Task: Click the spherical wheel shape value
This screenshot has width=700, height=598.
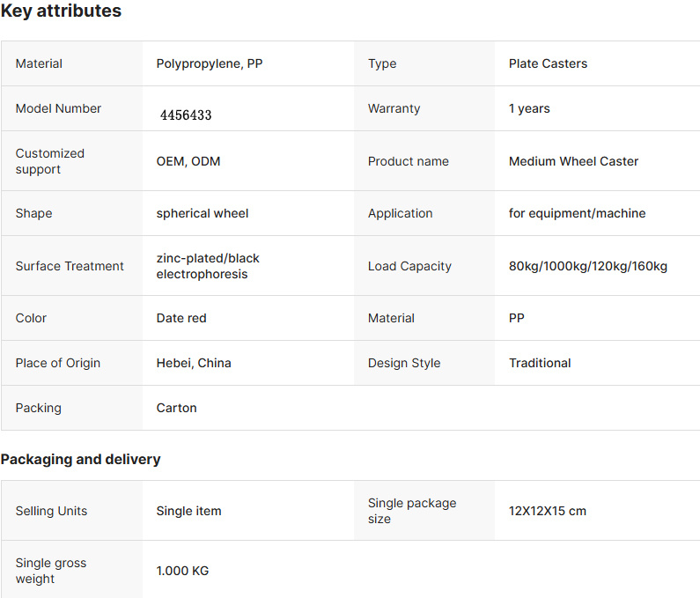Action: coord(203,213)
